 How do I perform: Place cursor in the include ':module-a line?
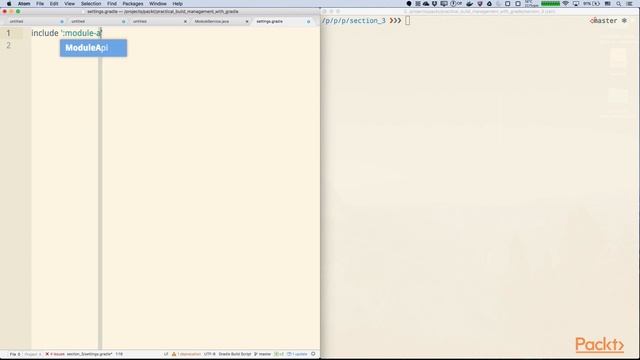[x=67, y=33]
